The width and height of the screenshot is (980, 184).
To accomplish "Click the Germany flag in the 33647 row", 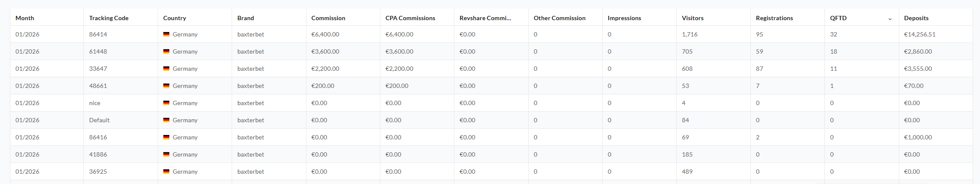I will click(x=166, y=69).
